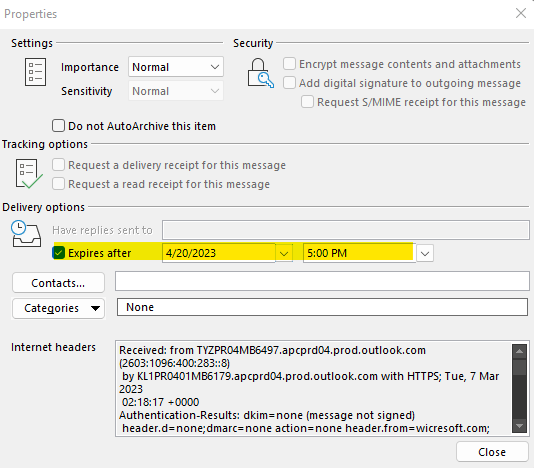Click the expiry date field 4/20/2023
Image resolution: width=534 pixels, height=468 pixels.
pyautogui.click(x=219, y=253)
